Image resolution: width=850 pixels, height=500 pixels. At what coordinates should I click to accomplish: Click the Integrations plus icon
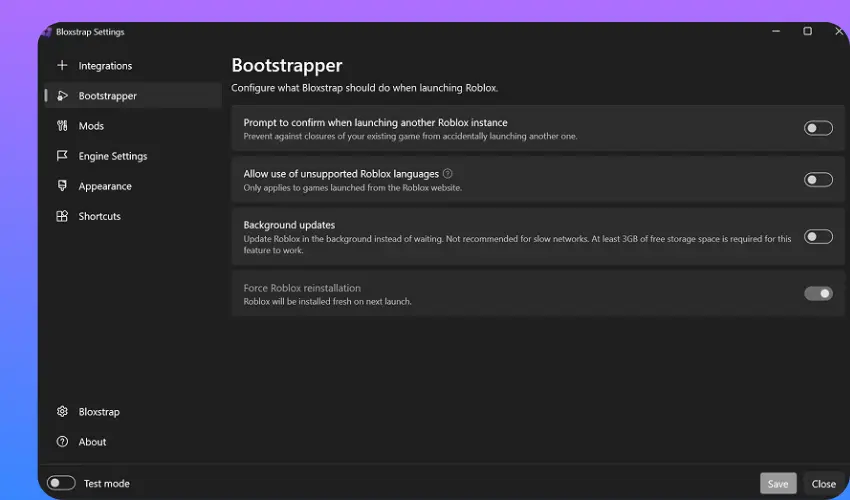[x=62, y=66]
